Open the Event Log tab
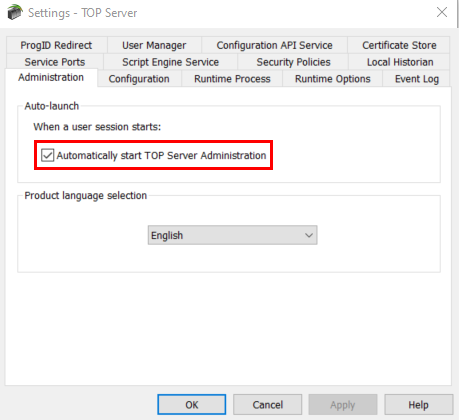 (417, 79)
